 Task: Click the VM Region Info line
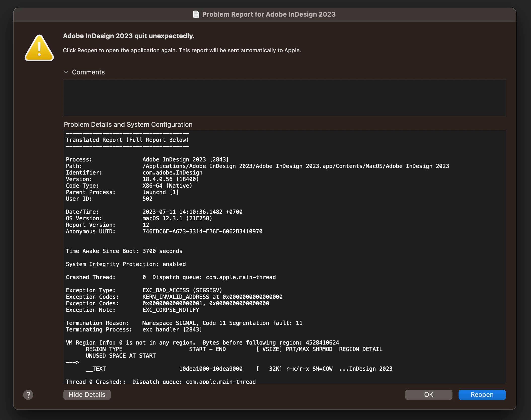point(202,343)
